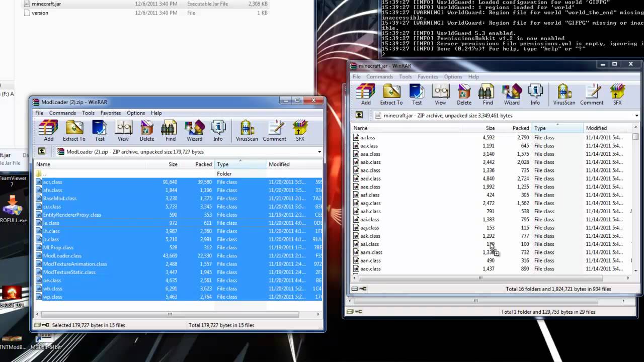Click VirusScan in minecraft.jar WinRAR window
Image resolution: width=644 pixels, height=362 pixels.
pyautogui.click(x=564, y=94)
